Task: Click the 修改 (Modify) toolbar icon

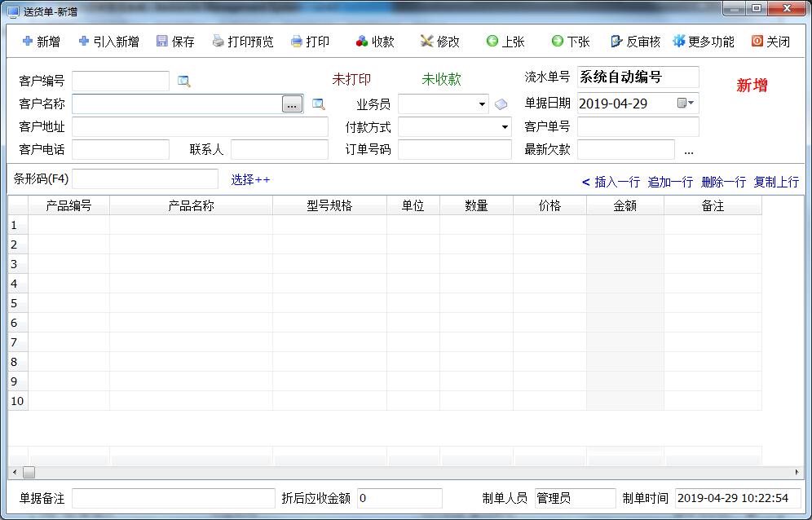Action: click(426, 42)
